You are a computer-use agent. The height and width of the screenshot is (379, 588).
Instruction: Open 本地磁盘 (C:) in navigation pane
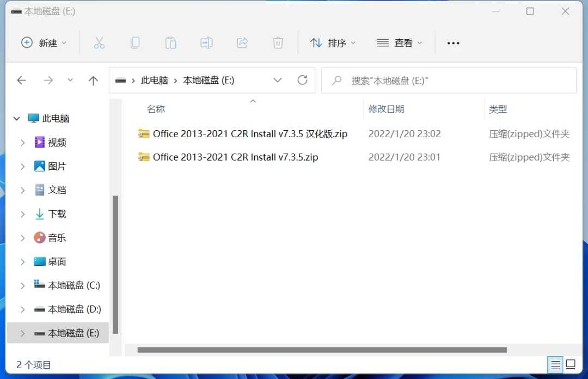(74, 285)
